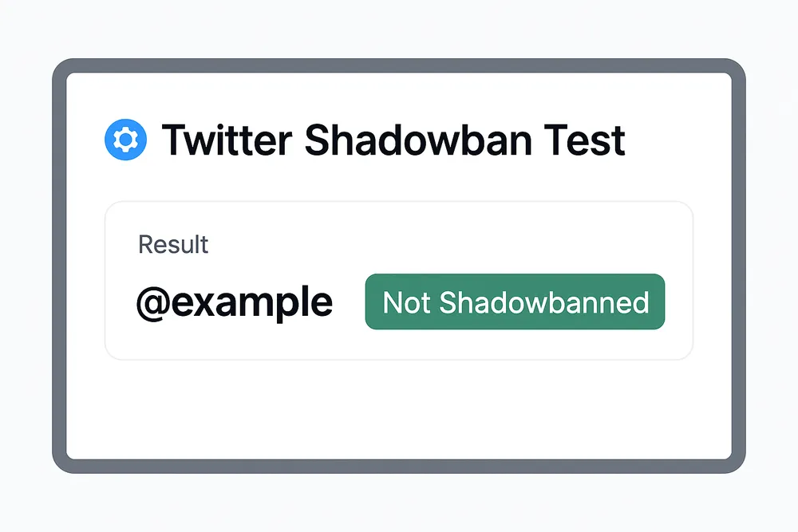Click the word Not in the badge
Image resolution: width=798 pixels, height=532 pixels.
tap(406, 303)
